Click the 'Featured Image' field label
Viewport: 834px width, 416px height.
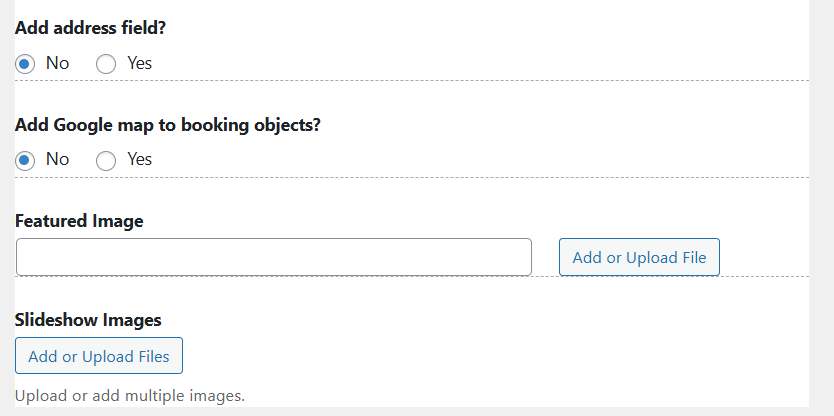coord(80,221)
